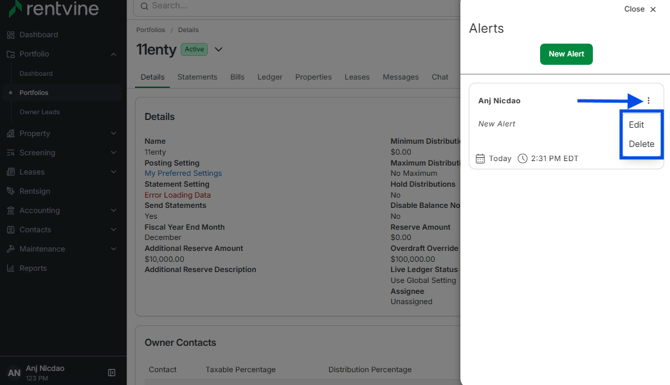This screenshot has width=670, height=385.
Task: Open Dashboard from the sidebar icon
Action: [11, 35]
